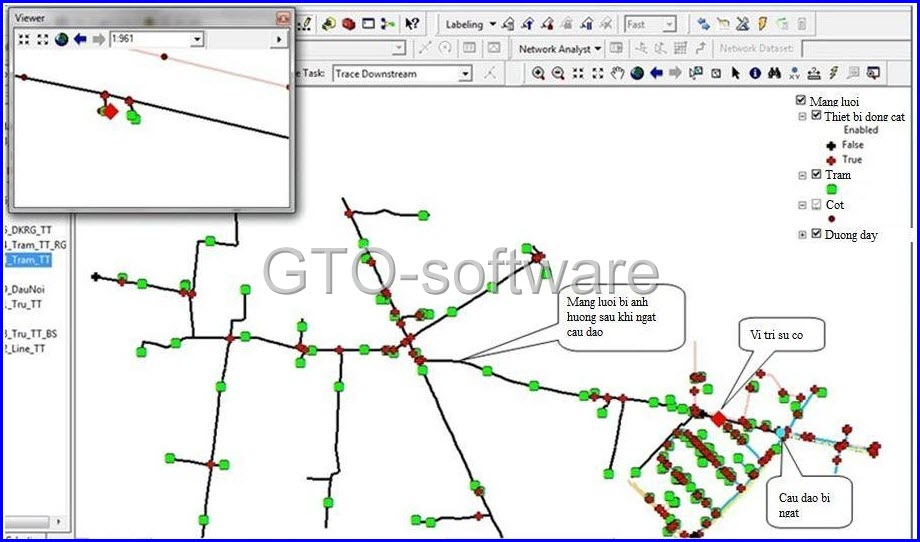Select the Pan hand tool
Image resolution: width=920 pixels, height=542 pixels.
(617, 73)
